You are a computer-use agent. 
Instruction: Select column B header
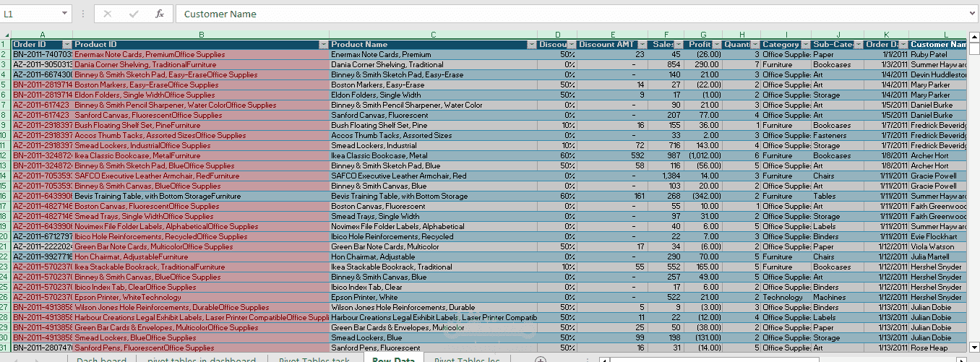coord(201,35)
